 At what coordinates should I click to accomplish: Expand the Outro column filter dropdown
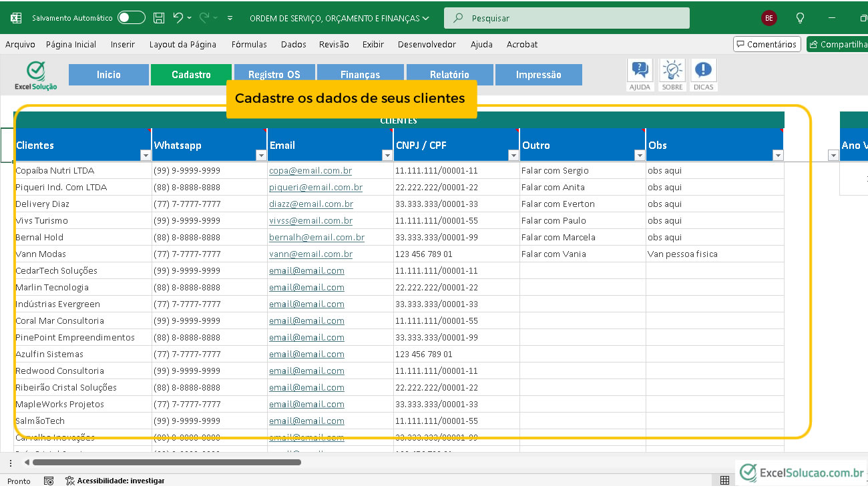tap(640, 156)
